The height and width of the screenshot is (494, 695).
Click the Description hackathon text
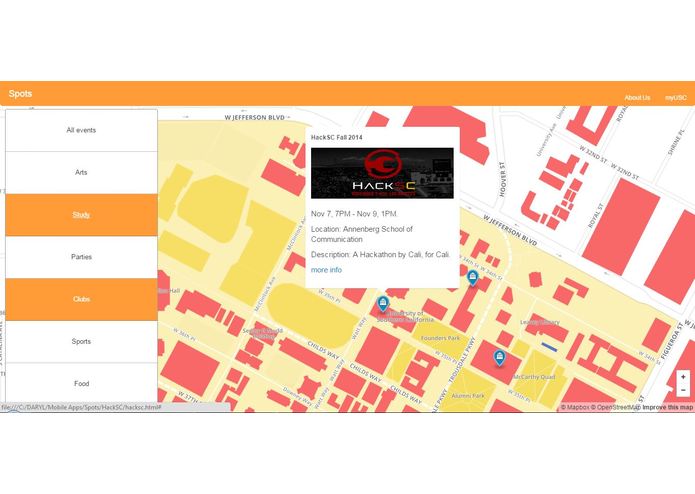pyautogui.click(x=380, y=255)
